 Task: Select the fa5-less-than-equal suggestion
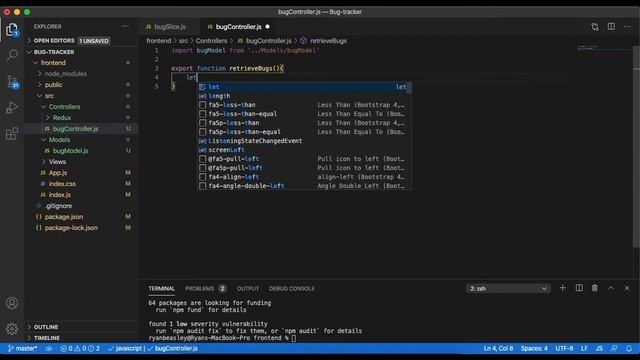coord(304,114)
